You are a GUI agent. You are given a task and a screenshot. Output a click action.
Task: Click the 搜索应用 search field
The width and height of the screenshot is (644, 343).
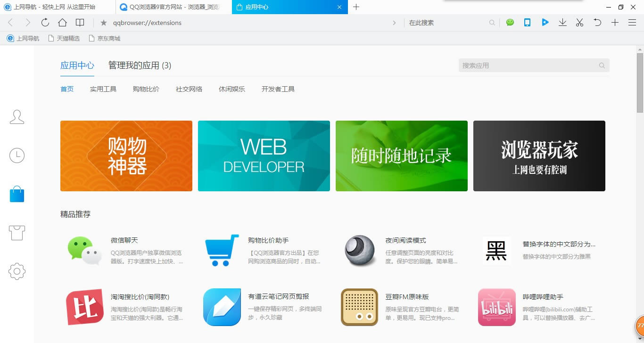click(528, 65)
